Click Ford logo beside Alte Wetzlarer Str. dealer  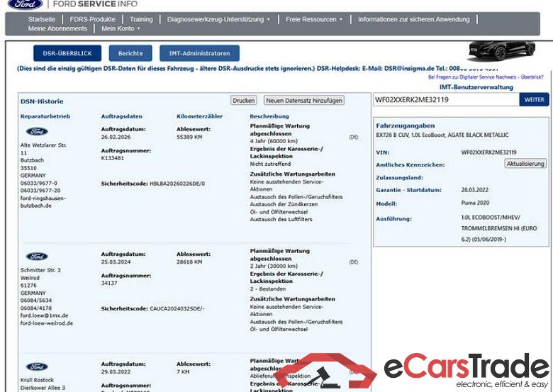[x=37, y=131]
